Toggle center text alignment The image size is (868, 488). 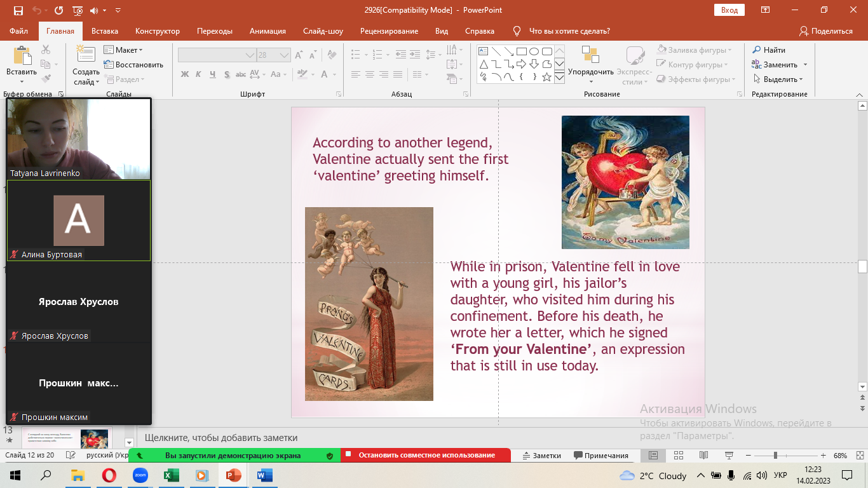click(x=370, y=74)
